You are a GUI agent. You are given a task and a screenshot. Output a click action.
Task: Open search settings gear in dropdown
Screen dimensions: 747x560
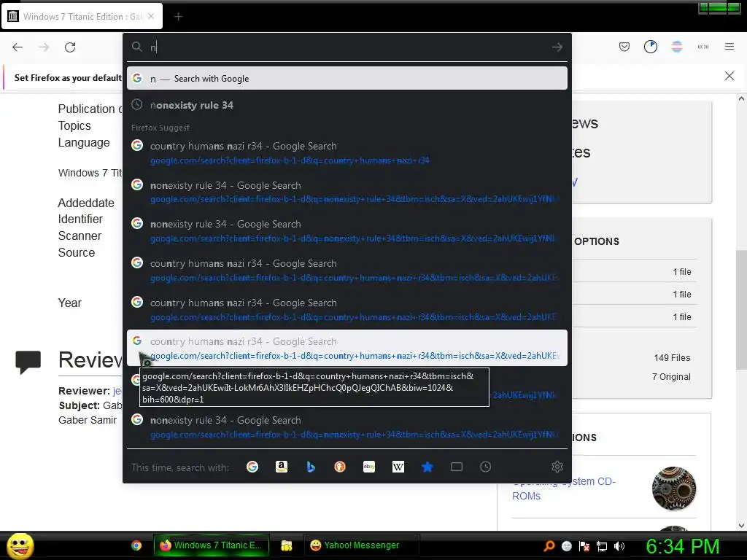click(557, 467)
